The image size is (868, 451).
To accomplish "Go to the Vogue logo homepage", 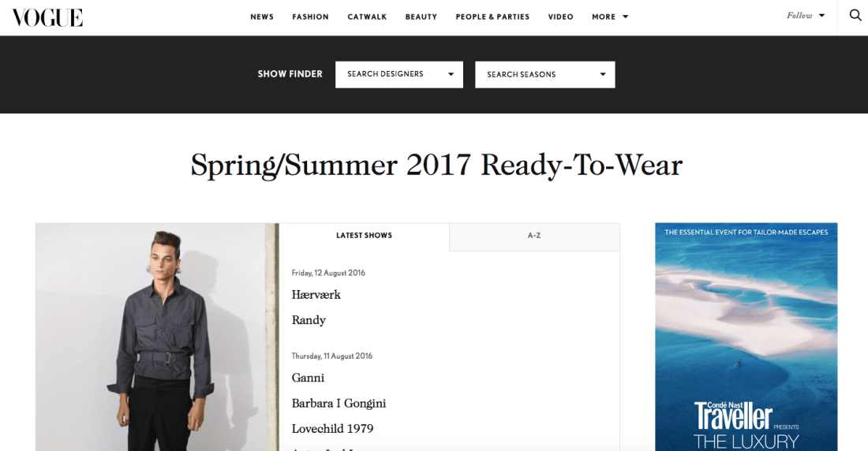I will coord(47,17).
